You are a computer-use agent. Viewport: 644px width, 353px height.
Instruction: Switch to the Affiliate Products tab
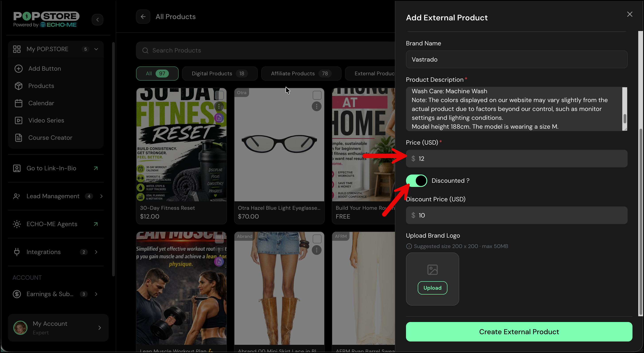[301, 74]
